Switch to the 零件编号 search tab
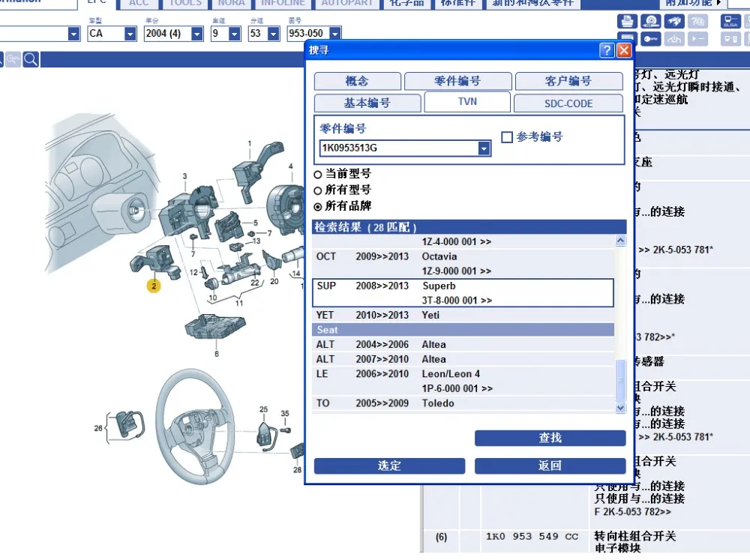 coord(457,81)
